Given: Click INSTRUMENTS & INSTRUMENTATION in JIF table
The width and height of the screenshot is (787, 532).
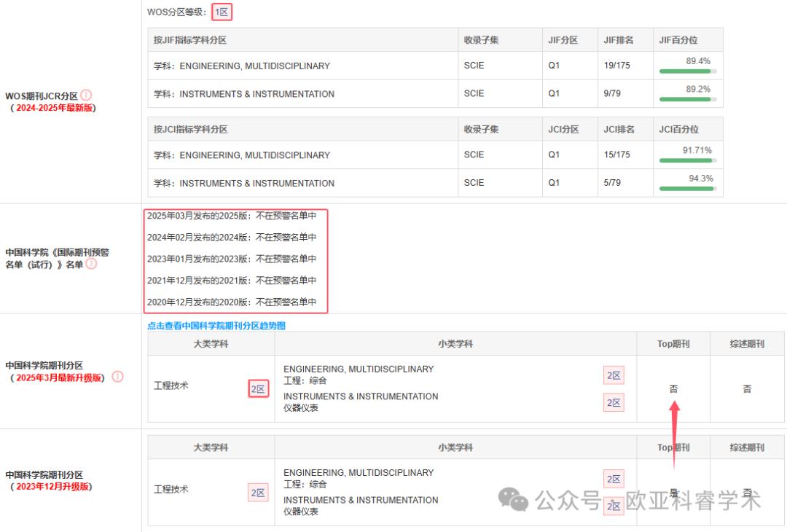Looking at the screenshot, I should (x=257, y=94).
